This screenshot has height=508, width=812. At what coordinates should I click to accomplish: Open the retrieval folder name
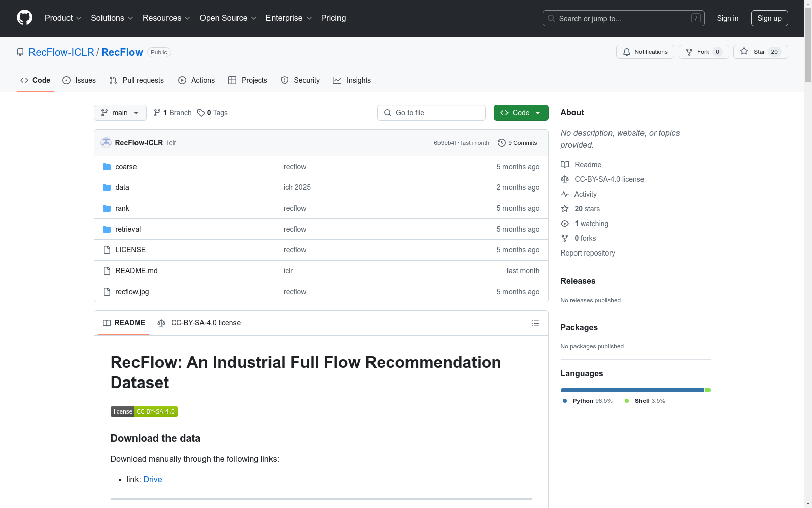128,229
